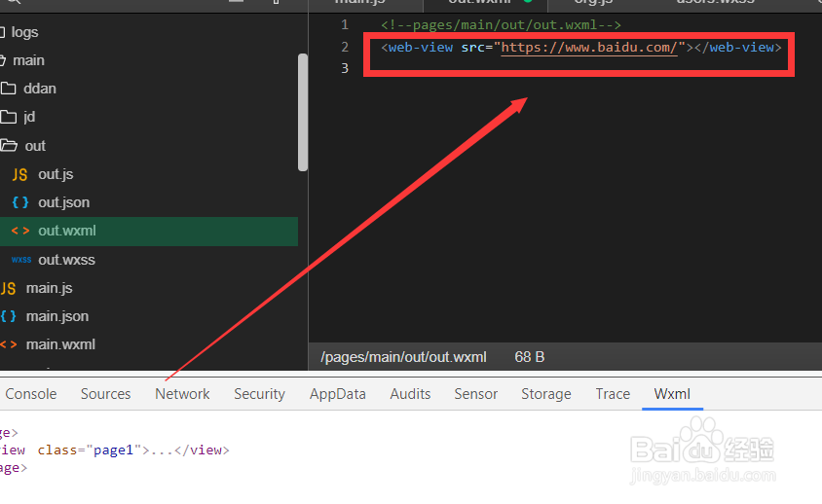Click the "page1" class value in Wxml panel

pyautogui.click(x=114, y=450)
